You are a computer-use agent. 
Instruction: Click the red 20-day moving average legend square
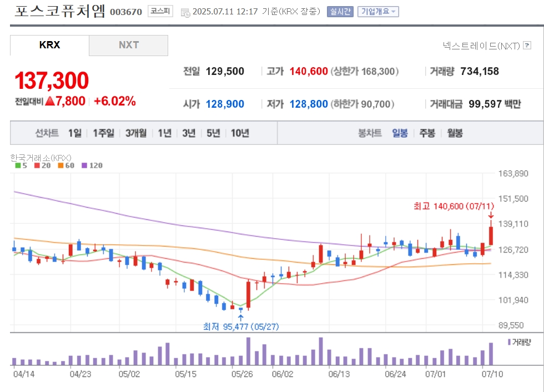[x=37, y=165]
